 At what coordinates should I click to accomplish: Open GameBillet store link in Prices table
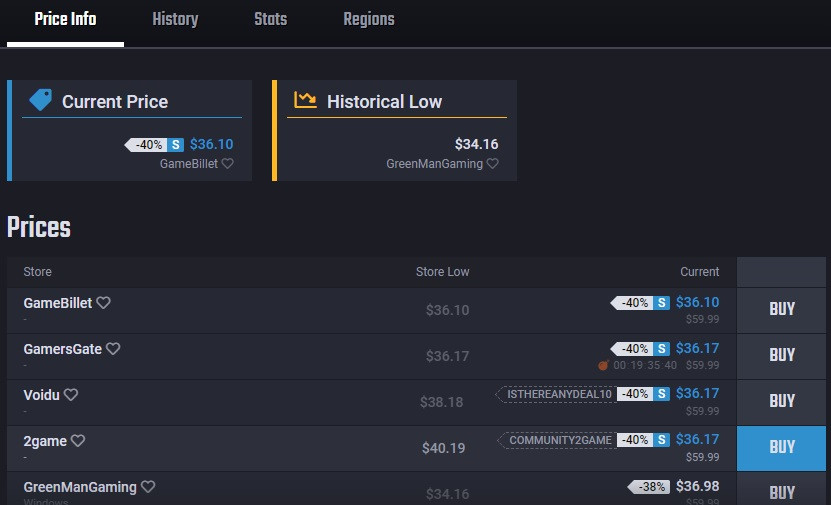pyautogui.click(x=58, y=303)
